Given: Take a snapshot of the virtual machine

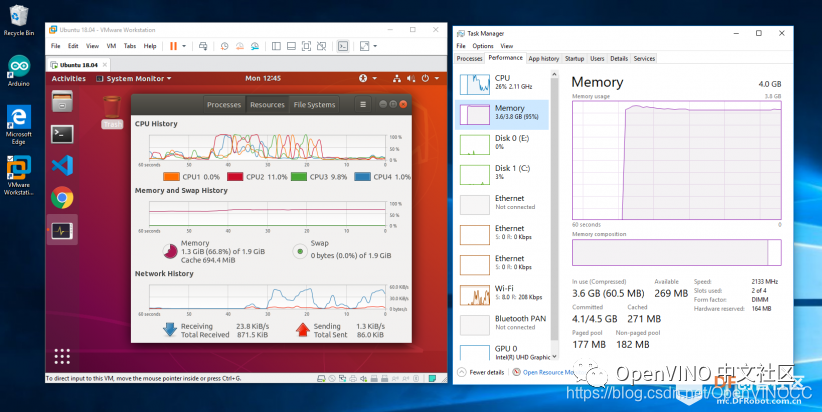Looking at the screenshot, I should click(224, 46).
